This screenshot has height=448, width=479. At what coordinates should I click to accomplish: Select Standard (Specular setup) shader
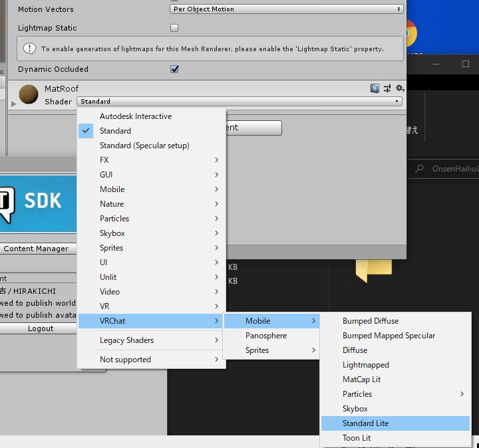click(152, 146)
